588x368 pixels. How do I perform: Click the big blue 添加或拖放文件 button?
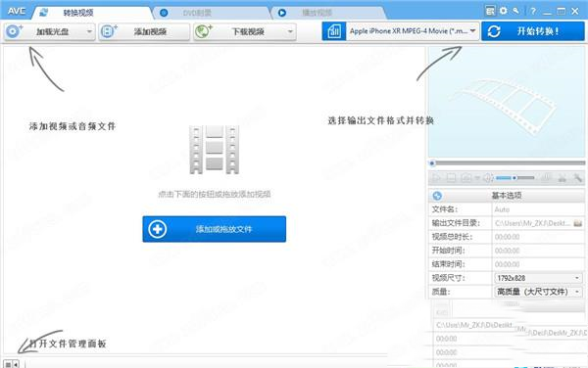(214, 229)
